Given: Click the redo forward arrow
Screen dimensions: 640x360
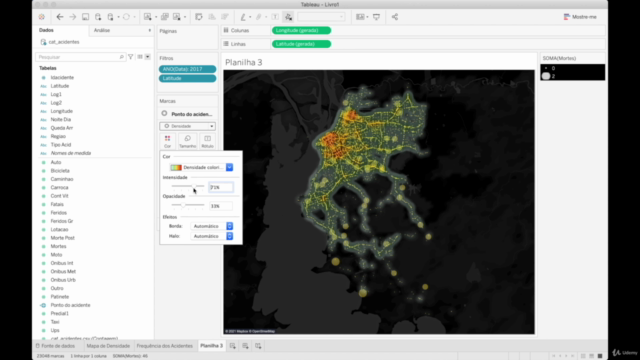Looking at the screenshot, I should [73, 17].
